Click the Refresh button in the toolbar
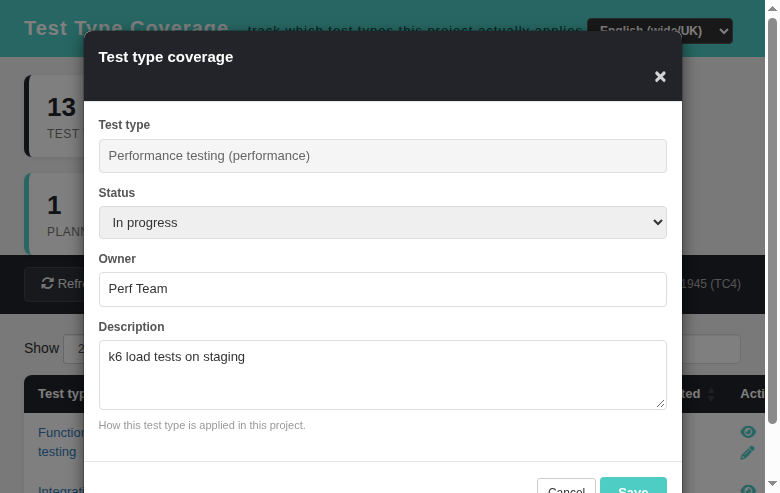The image size is (780, 493). (55, 284)
